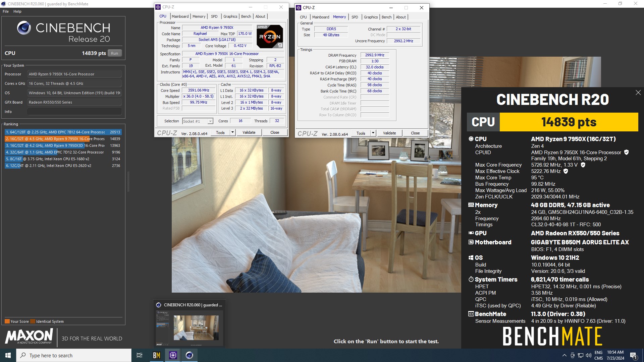Open About tab in right CPU-Z window

401,17
